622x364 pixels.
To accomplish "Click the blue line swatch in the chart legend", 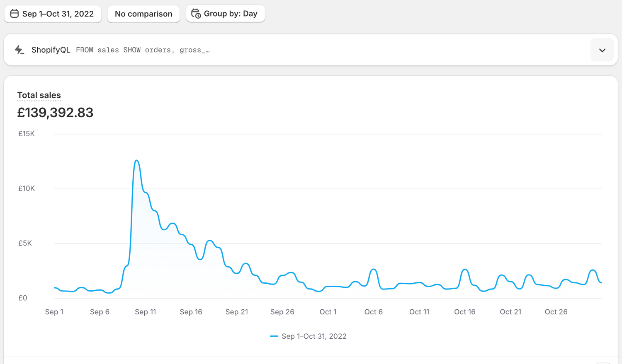I will (274, 336).
